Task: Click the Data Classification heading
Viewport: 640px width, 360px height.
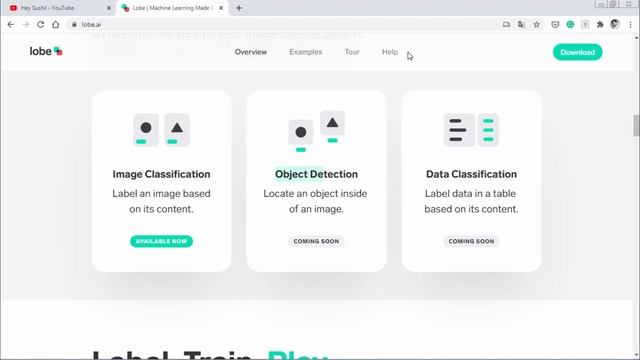Action: [x=471, y=174]
